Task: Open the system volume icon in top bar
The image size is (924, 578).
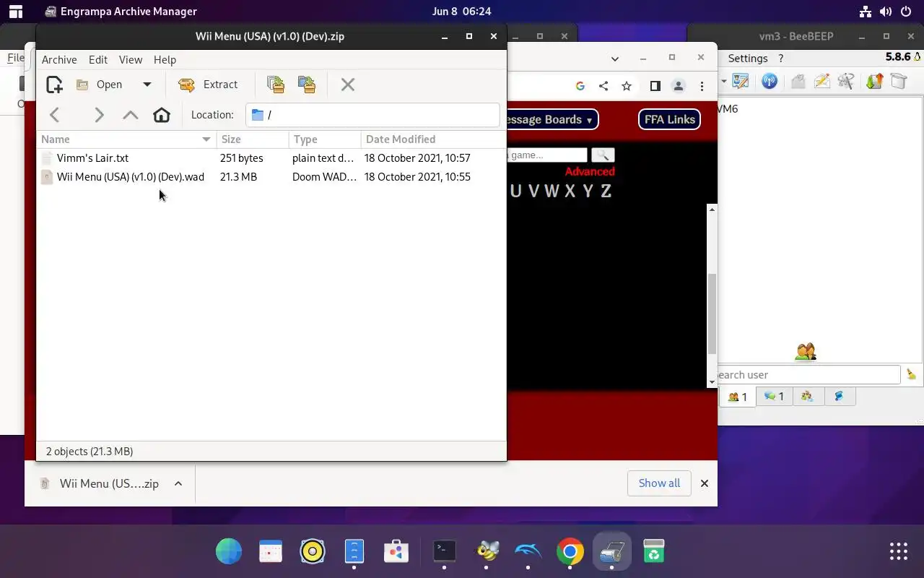Action: point(885,12)
